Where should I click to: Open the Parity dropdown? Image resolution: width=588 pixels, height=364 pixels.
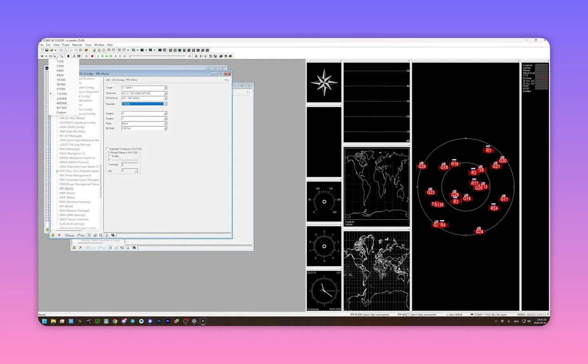click(x=165, y=124)
